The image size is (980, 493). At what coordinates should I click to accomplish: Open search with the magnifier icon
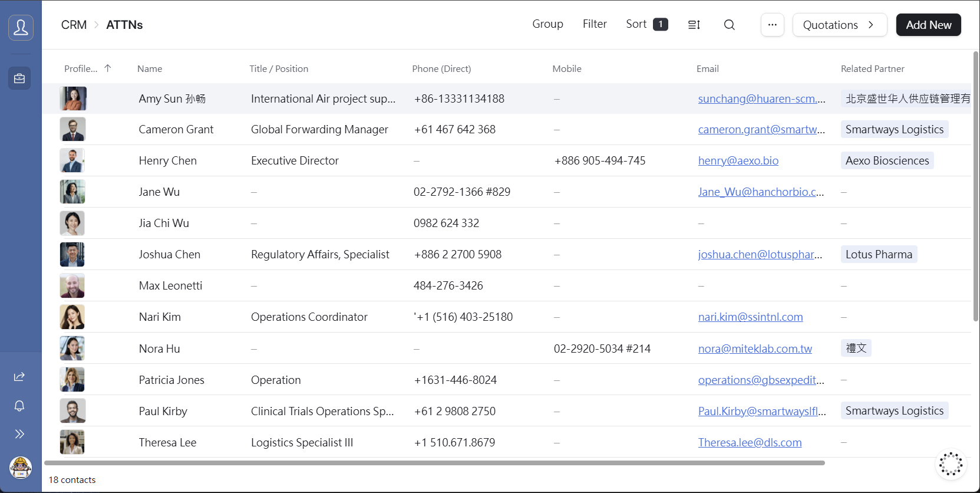pyautogui.click(x=730, y=25)
